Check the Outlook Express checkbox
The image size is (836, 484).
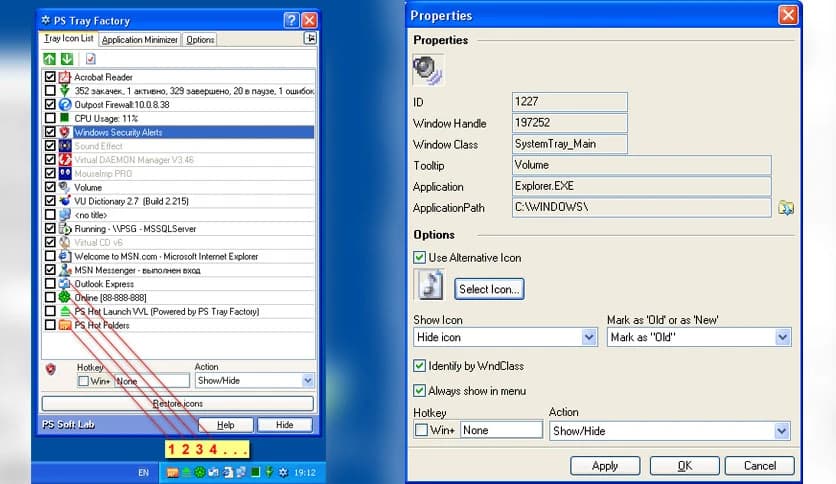click(x=50, y=284)
